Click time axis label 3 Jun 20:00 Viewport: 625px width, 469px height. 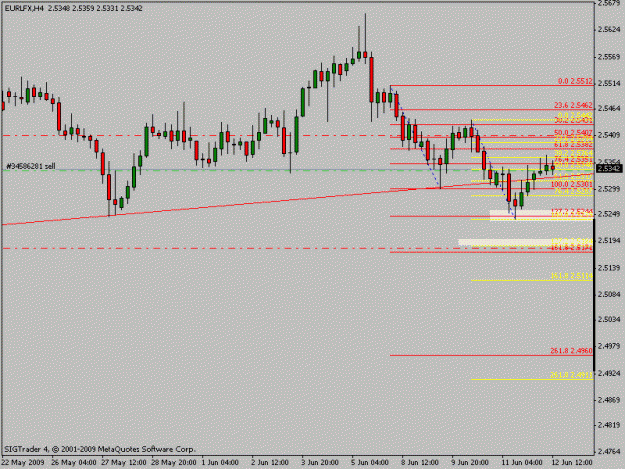coord(320,463)
